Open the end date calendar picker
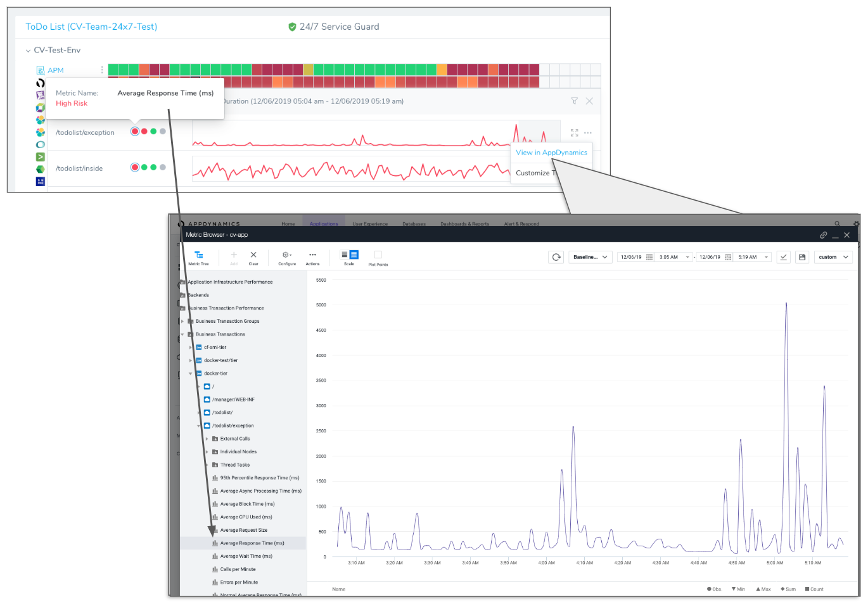This screenshot has width=868, height=604. (x=728, y=257)
